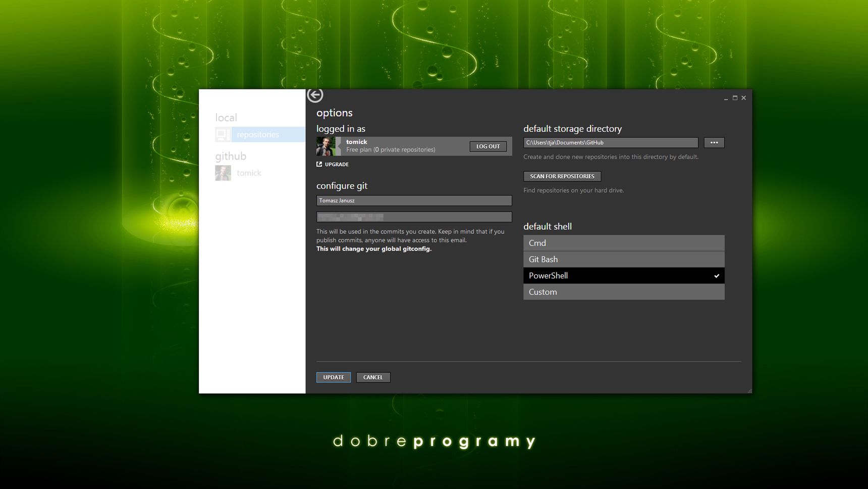This screenshot has height=489, width=868.
Task: Select Git Bash as default shell
Action: [x=624, y=259]
